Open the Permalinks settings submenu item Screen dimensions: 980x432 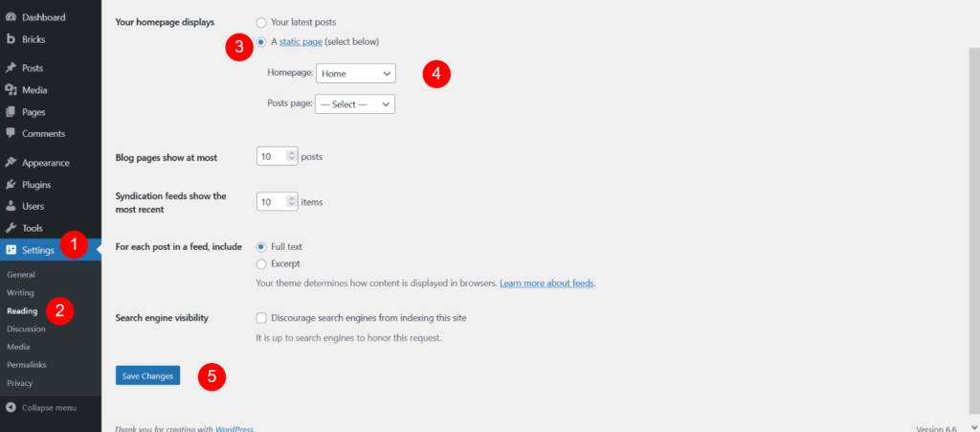click(26, 365)
